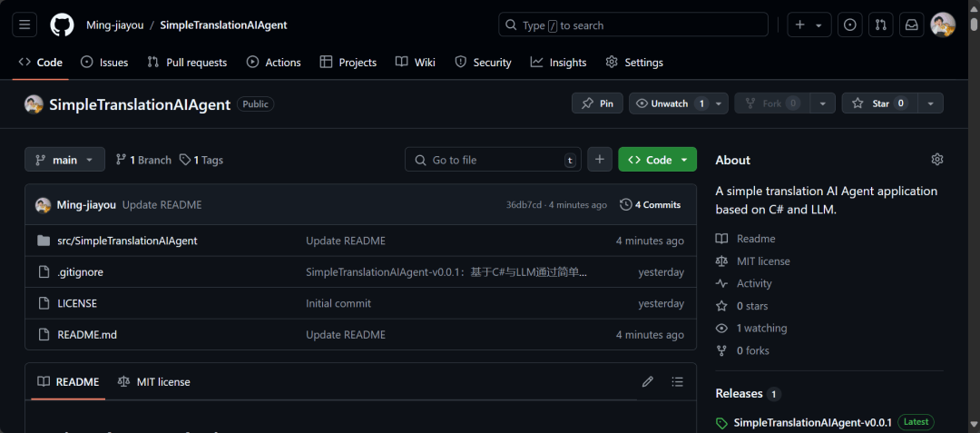
Task: Open the Insights tab
Action: (558, 62)
